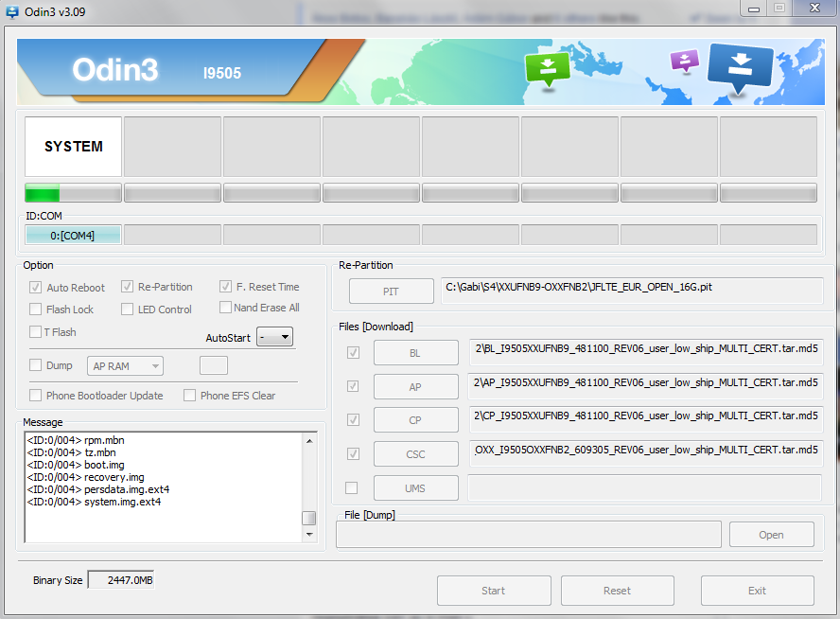The image size is (840, 619).
Task: Toggle the CP file checkbox
Action: [x=353, y=419]
